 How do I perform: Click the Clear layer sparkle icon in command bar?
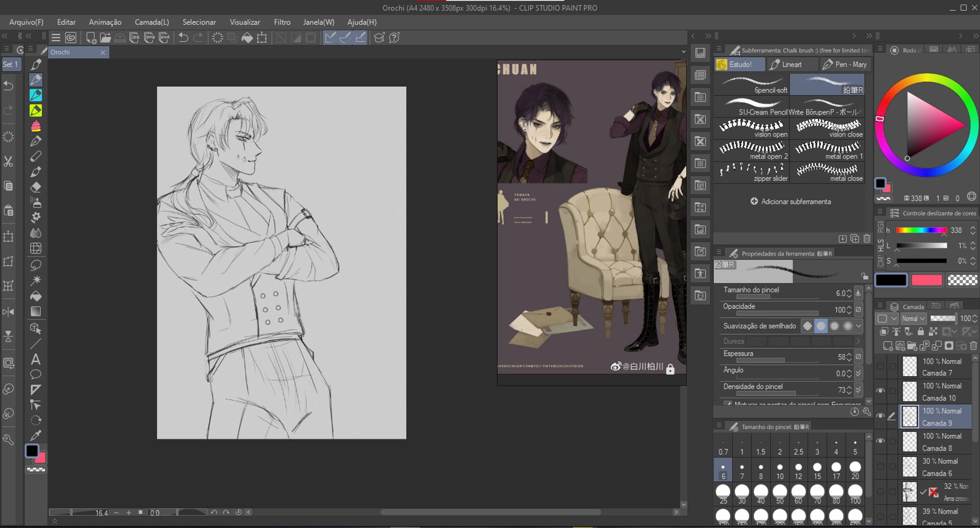217,38
